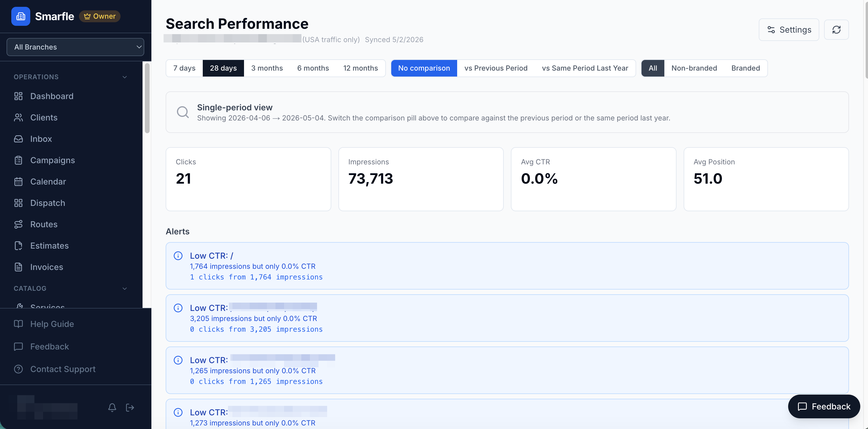Click the Feedback speech bubble icon in sidebar
Image resolution: width=868 pixels, height=429 pixels.
coord(18,347)
